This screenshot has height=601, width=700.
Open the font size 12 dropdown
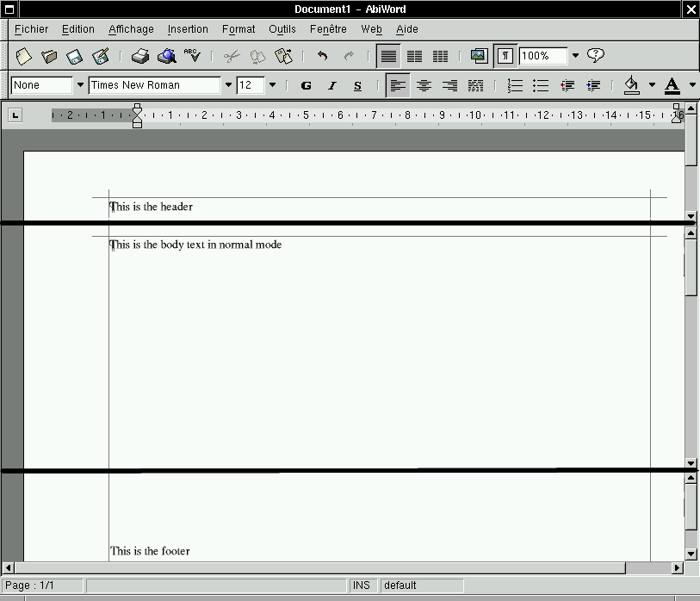tap(273, 85)
